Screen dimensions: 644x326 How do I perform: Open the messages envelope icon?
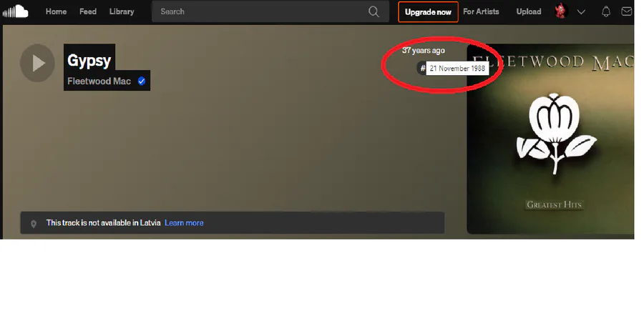coord(626,11)
